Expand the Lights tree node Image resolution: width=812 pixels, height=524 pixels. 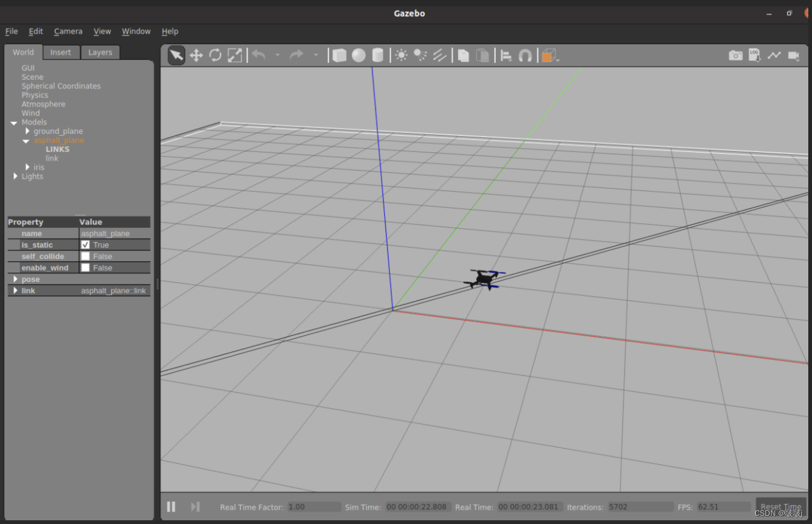pos(16,176)
